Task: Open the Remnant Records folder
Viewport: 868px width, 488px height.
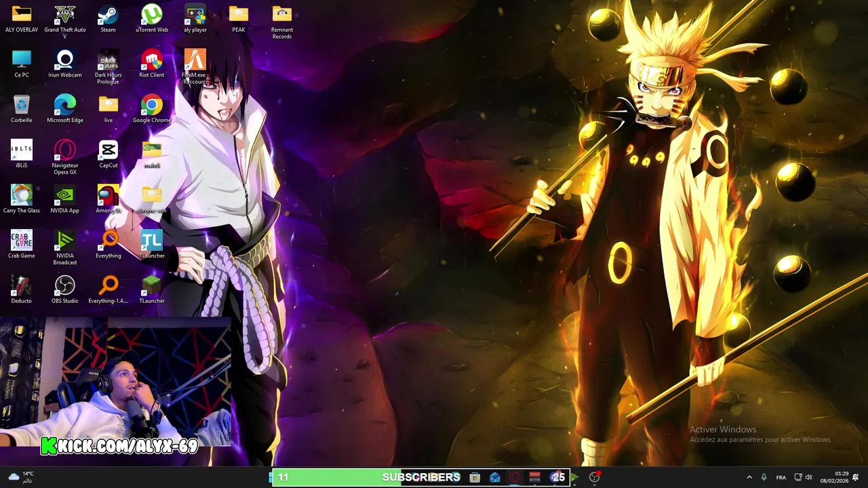Action: coord(282,22)
